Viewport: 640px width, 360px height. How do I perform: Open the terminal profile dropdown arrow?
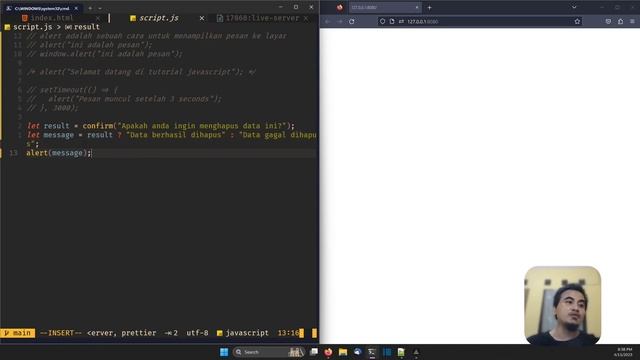pyautogui.click(x=100, y=8)
